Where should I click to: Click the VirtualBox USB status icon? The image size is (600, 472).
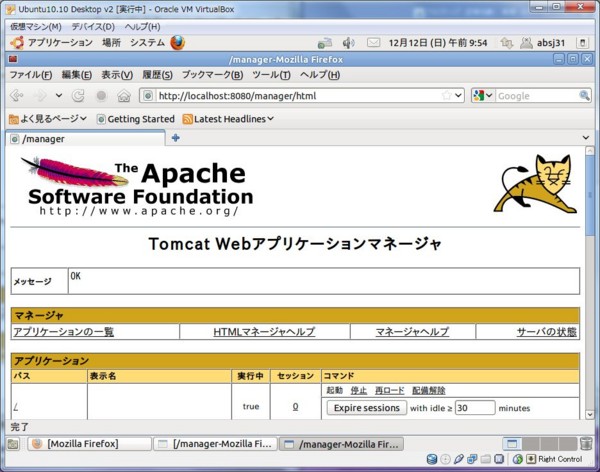(458, 459)
